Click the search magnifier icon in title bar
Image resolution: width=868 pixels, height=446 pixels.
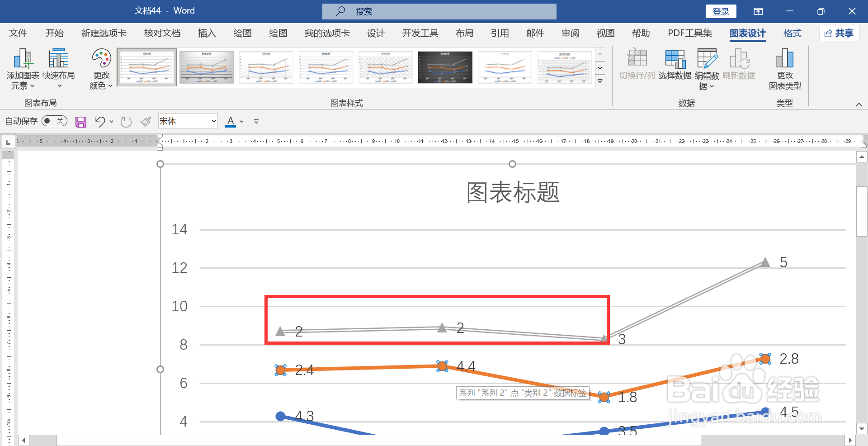pyautogui.click(x=341, y=11)
